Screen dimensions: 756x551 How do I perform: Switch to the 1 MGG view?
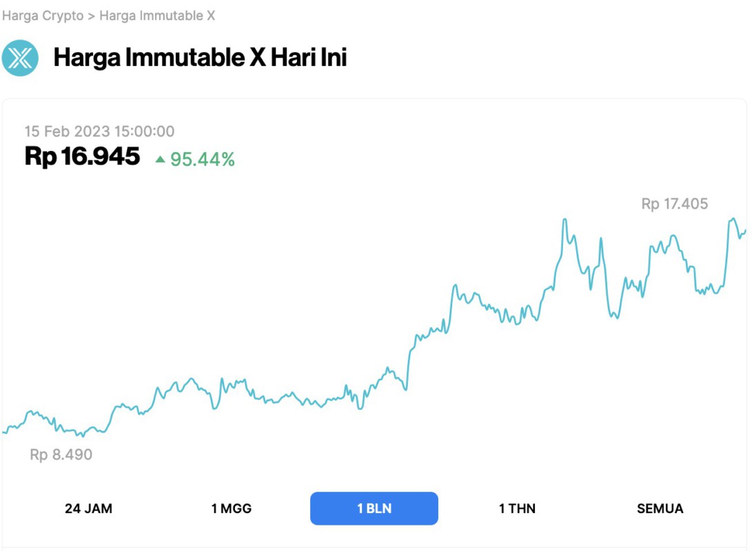[x=233, y=508]
